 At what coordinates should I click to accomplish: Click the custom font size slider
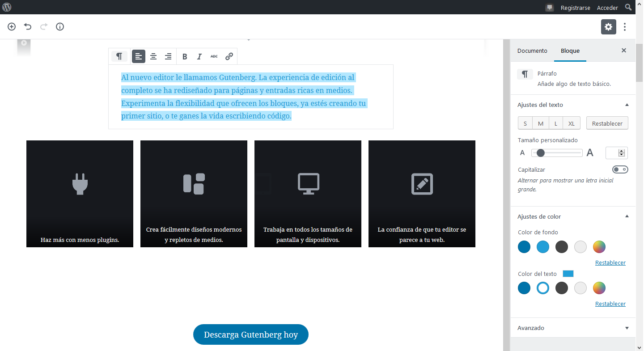pos(557,153)
